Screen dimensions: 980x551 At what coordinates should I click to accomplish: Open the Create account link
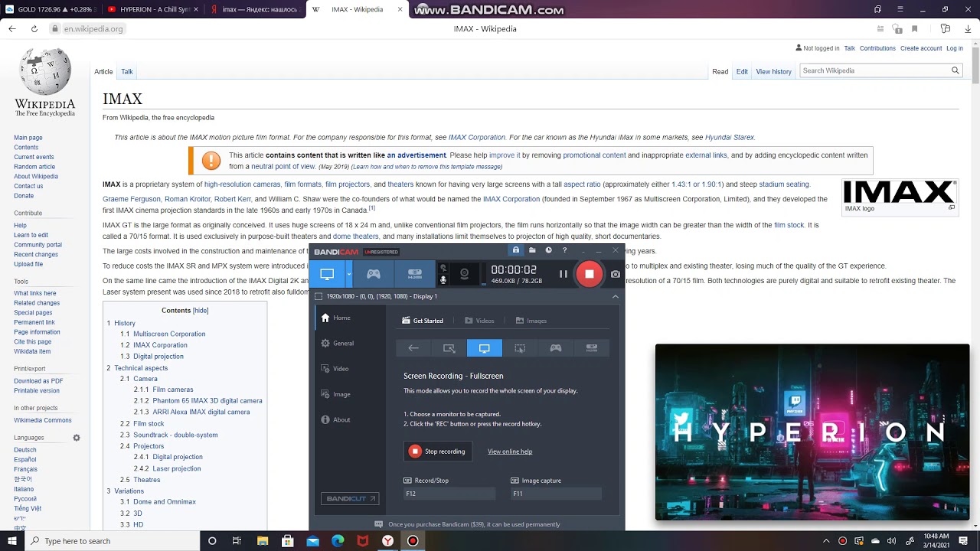[x=921, y=48]
